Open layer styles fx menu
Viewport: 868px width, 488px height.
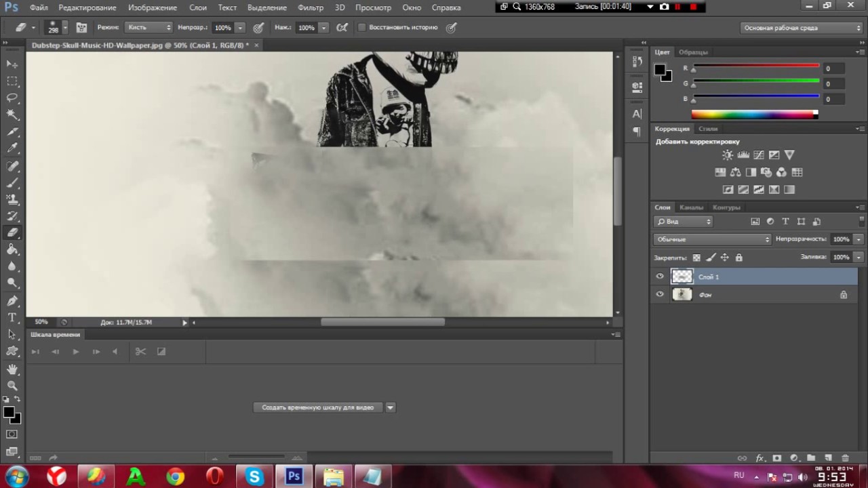click(760, 458)
